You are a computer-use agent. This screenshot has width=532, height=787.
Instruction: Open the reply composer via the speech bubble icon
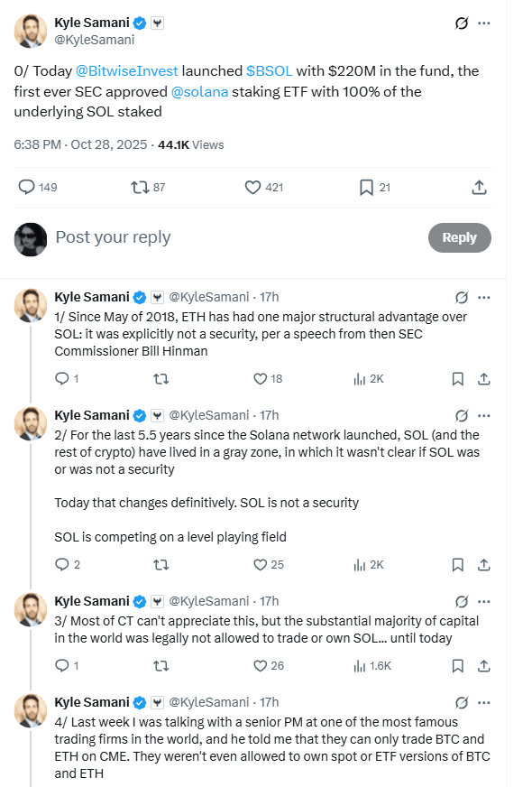[x=28, y=188]
